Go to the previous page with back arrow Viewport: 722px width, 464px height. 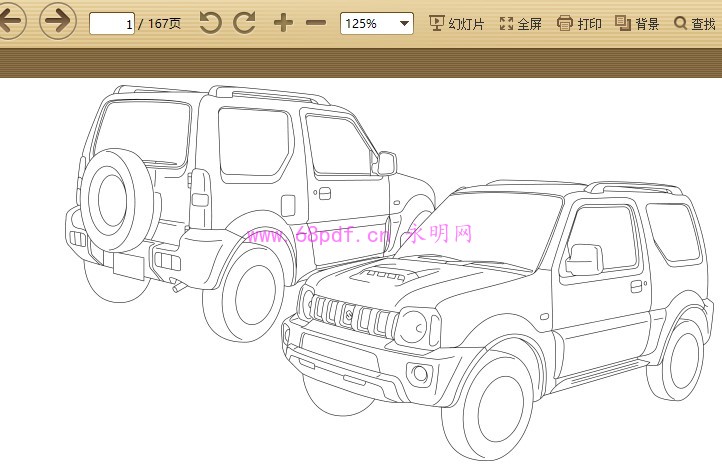click(x=10, y=22)
